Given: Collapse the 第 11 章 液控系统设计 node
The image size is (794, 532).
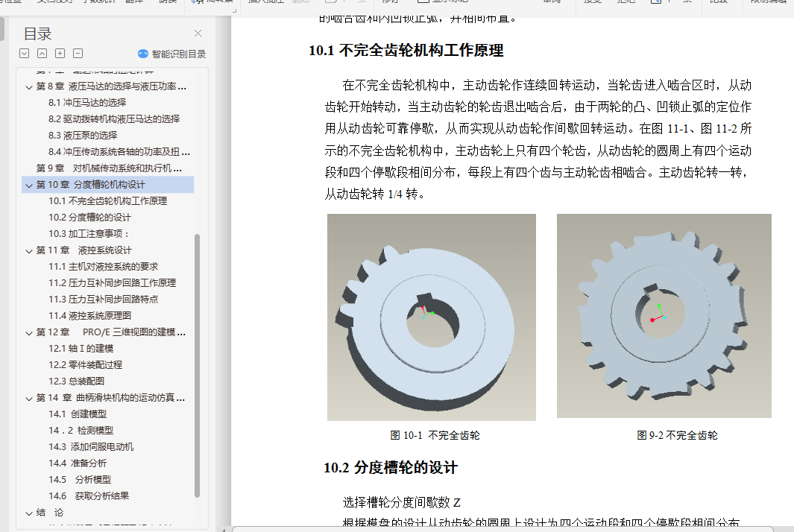Looking at the screenshot, I should tap(29, 250).
